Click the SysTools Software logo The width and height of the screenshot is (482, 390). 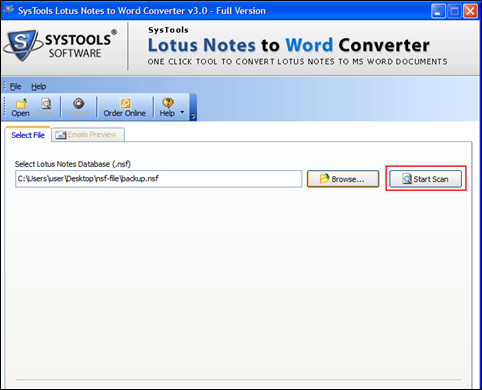coord(60,46)
